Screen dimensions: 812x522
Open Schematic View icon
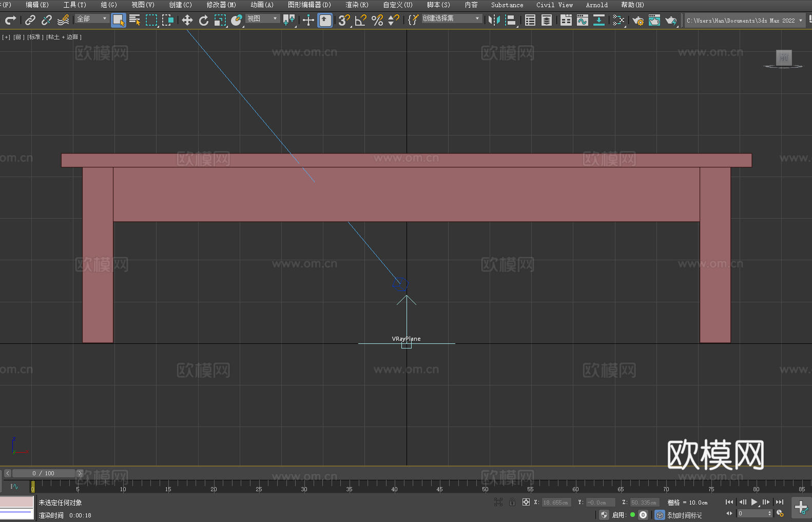point(599,20)
